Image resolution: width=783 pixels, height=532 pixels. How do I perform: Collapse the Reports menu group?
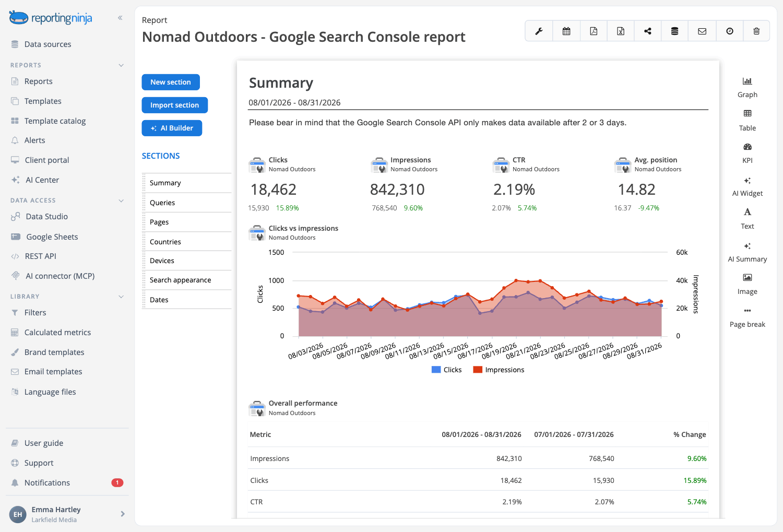click(x=121, y=65)
